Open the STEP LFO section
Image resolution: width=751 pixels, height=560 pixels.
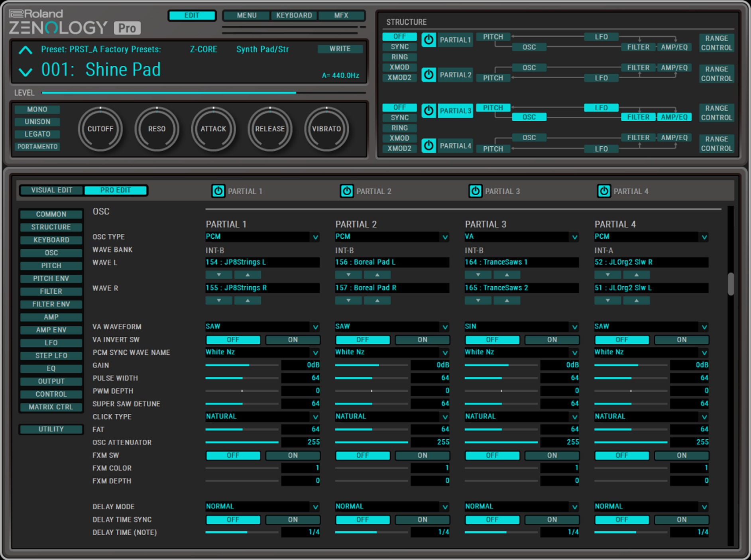(x=51, y=356)
